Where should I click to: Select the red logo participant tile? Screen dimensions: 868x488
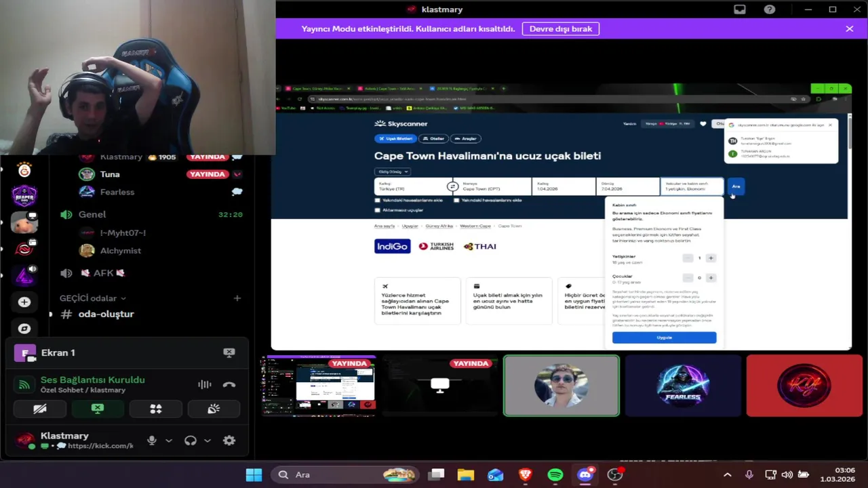tap(804, 385)
